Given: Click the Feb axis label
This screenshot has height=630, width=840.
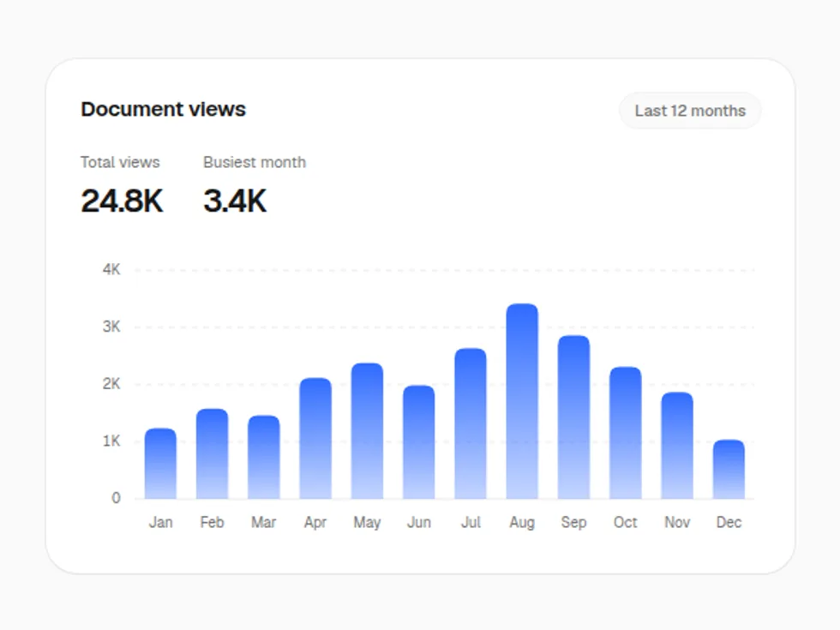Looking at the screenshot, I should [213, 522].
